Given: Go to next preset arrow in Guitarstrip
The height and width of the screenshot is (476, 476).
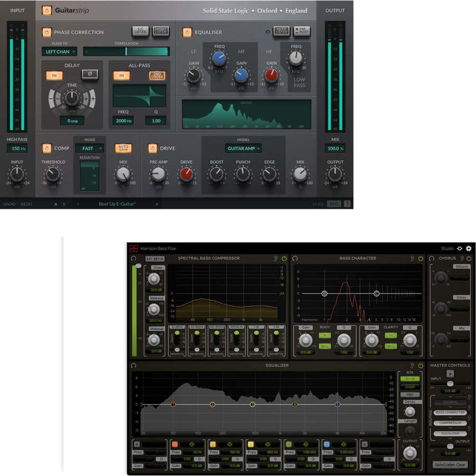Looking at the screenshot, I should point(157,204).
